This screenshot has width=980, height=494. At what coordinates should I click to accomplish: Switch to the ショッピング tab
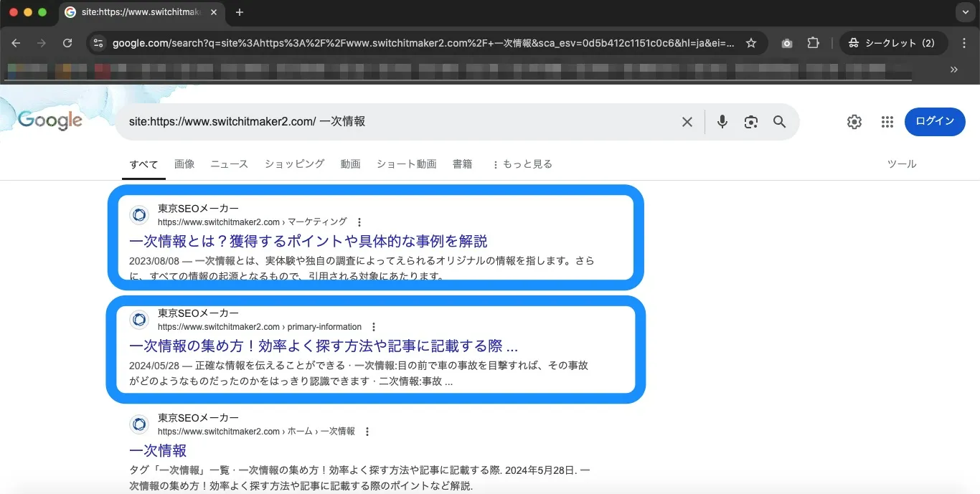295,164
